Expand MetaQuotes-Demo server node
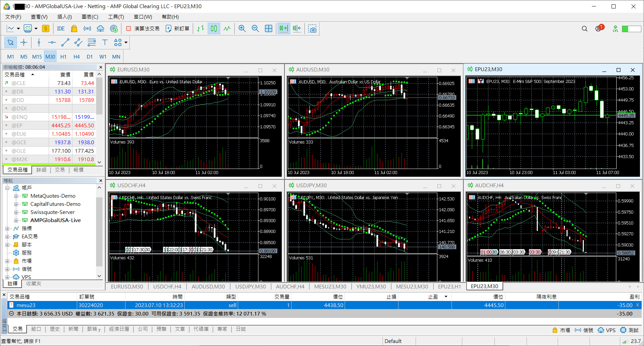 [x=16, y=196]
